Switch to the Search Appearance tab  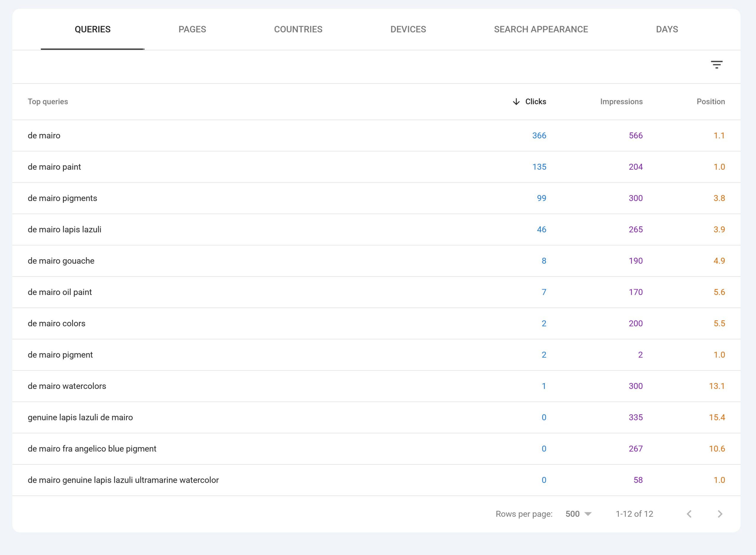click(x=541, y=30)
